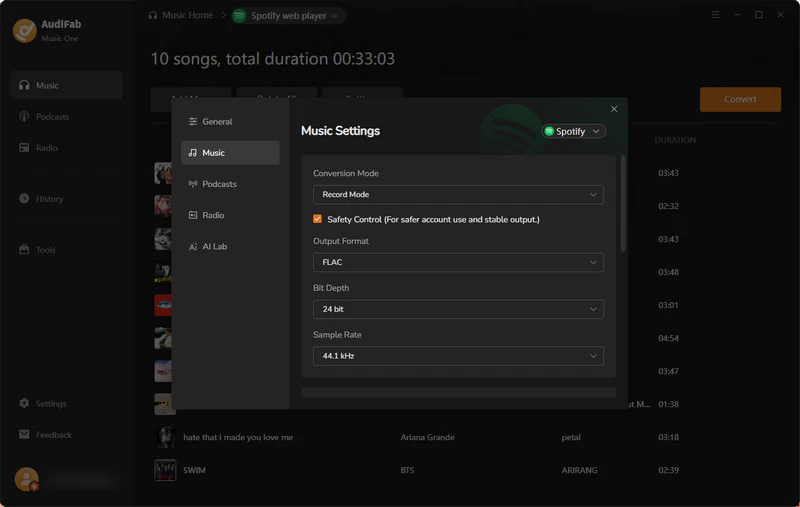
Task: Click the podcast icon in main sidebar
Action: point(24,116)
